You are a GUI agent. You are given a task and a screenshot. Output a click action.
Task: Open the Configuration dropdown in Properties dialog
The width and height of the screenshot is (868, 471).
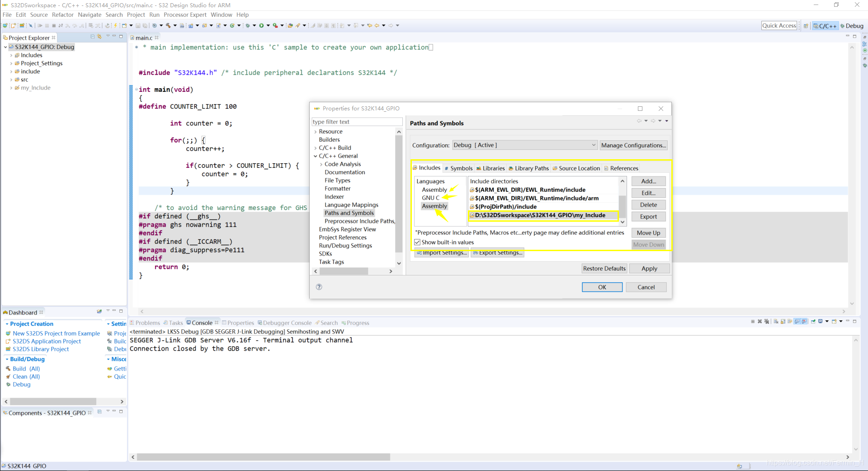tap(525, 145)
